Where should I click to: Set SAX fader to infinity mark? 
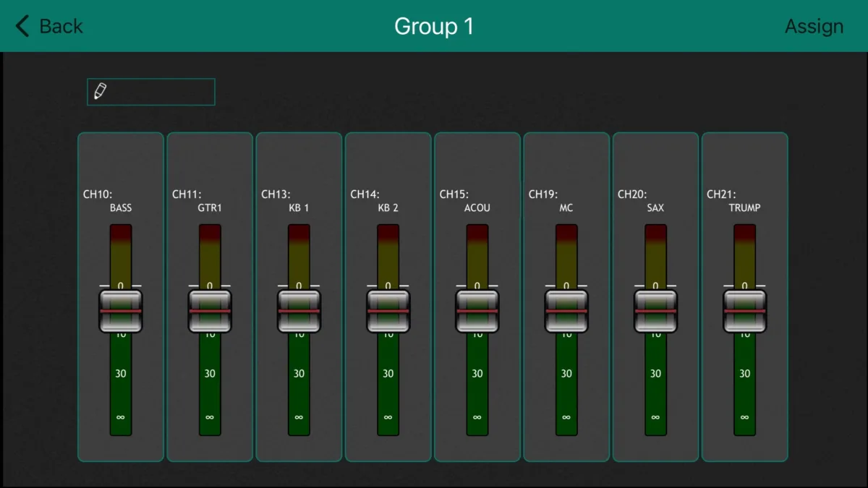click(x=655, y=417)
